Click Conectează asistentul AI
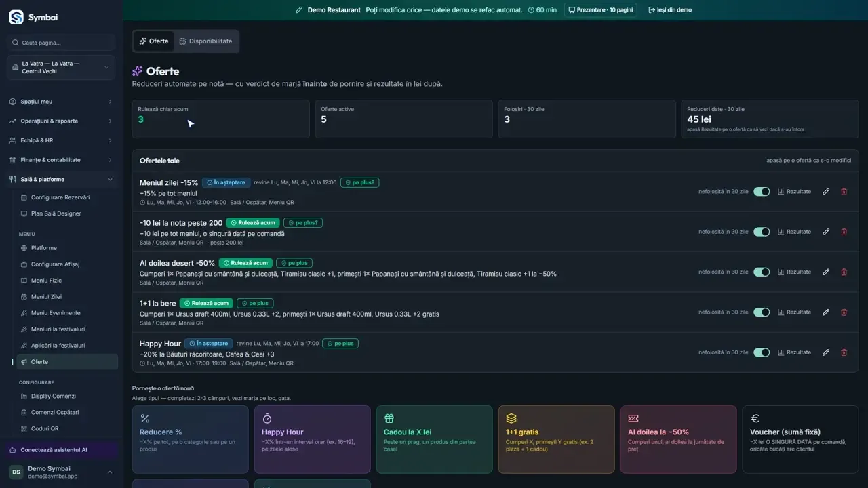This screenshot has width=868, height=488. coord(61,450)
